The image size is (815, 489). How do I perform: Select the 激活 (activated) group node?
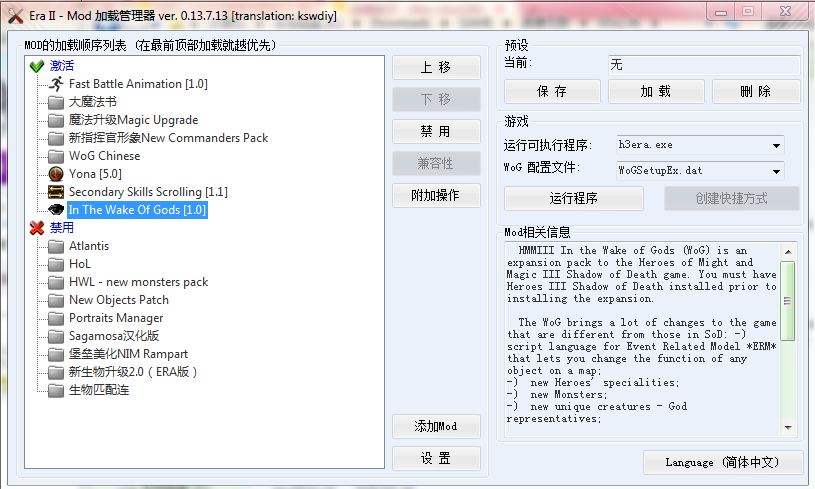[x=62, y=66]
